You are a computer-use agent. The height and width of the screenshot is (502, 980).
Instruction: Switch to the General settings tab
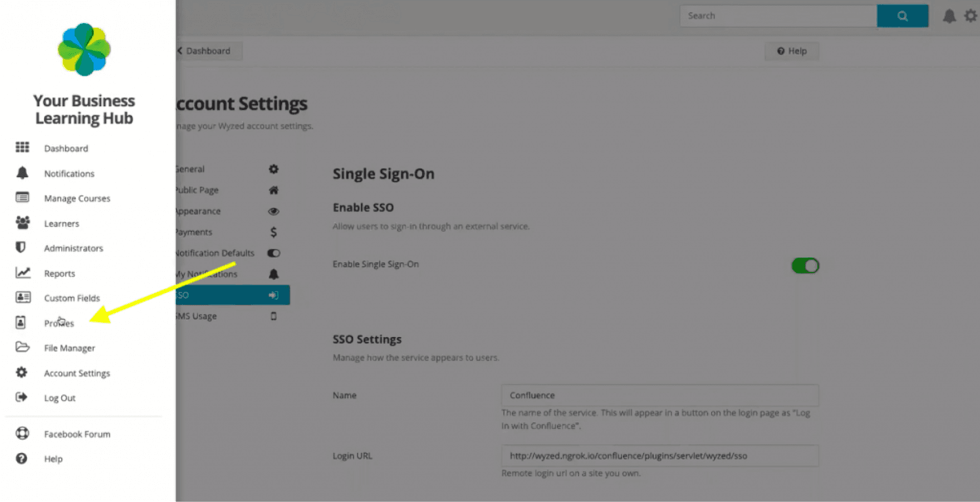click(x=233, y=169)
